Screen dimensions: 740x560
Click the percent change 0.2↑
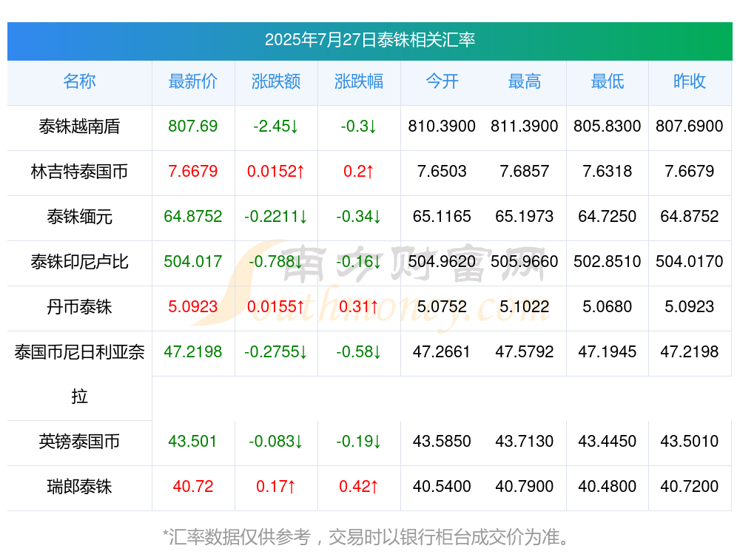click(359, 172)
